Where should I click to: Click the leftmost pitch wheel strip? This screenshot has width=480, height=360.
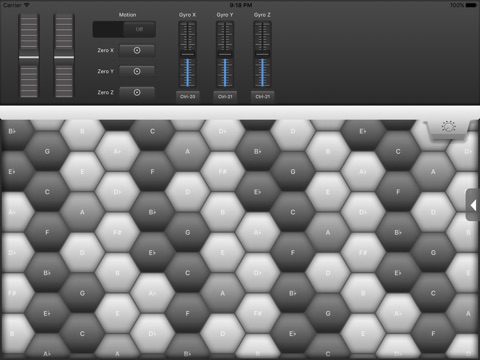click(29, 56)
